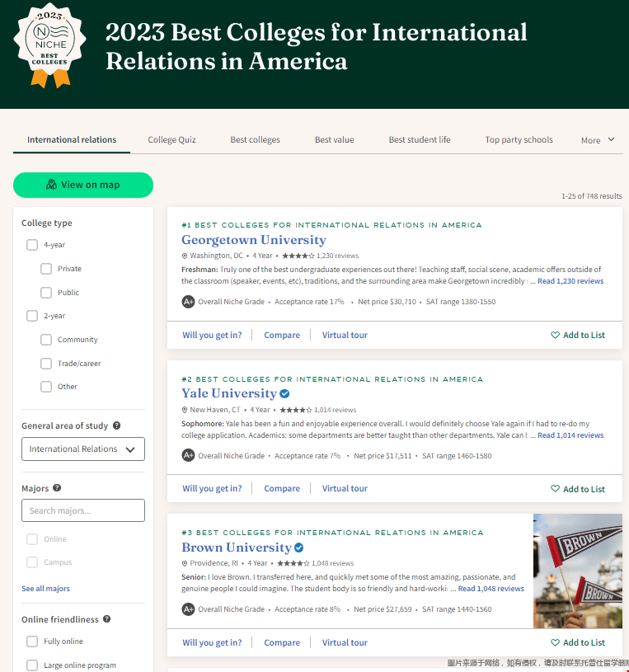The image size is (629, 672).
Task: Open Yale University's Virtual tour link
Action: (x=345, y=488)
